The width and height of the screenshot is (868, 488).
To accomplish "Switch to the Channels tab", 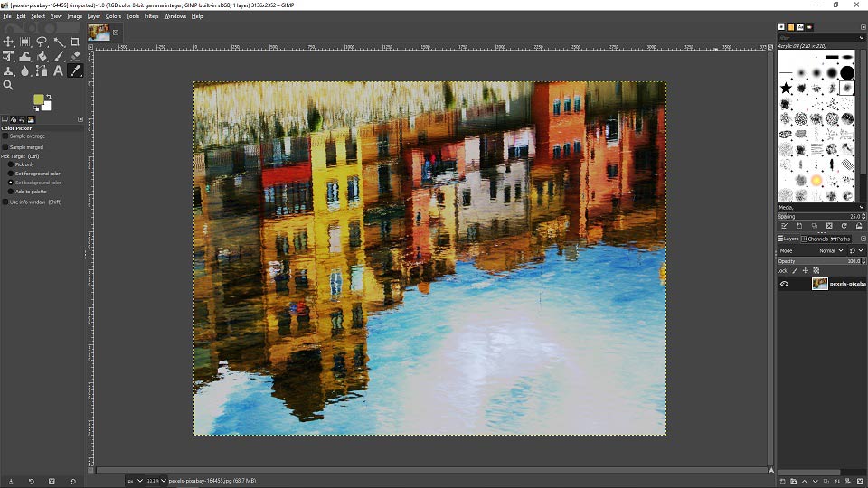I will (815, 239).
